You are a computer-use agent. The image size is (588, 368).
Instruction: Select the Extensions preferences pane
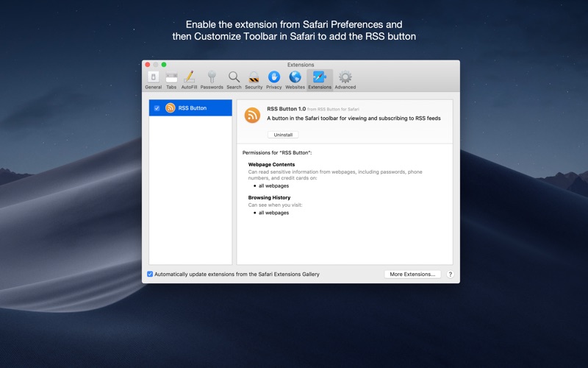(320, 80)
